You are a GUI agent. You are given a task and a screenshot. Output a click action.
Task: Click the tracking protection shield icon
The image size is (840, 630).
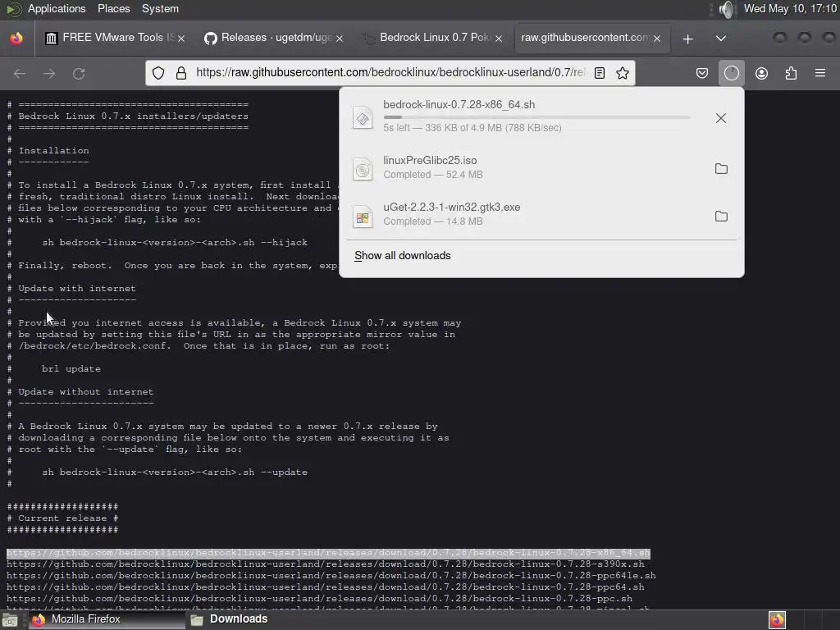point(158,73)
